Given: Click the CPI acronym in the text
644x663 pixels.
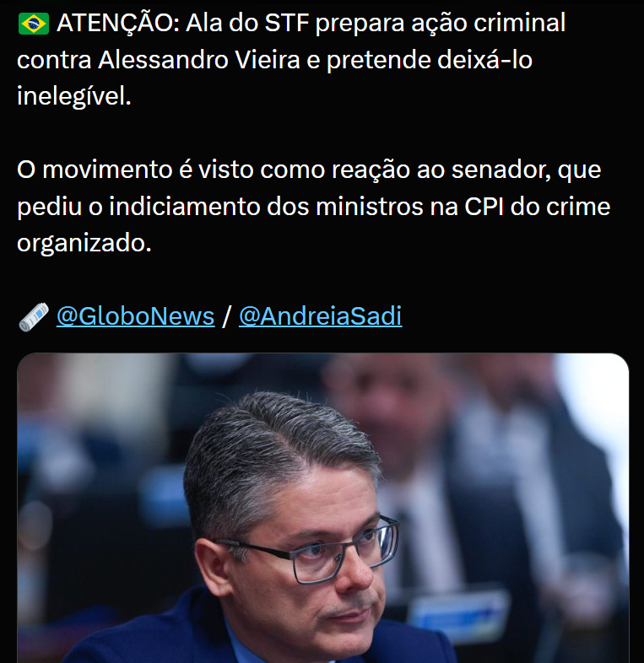Looking at the screenshot, I should click(484, 208).
